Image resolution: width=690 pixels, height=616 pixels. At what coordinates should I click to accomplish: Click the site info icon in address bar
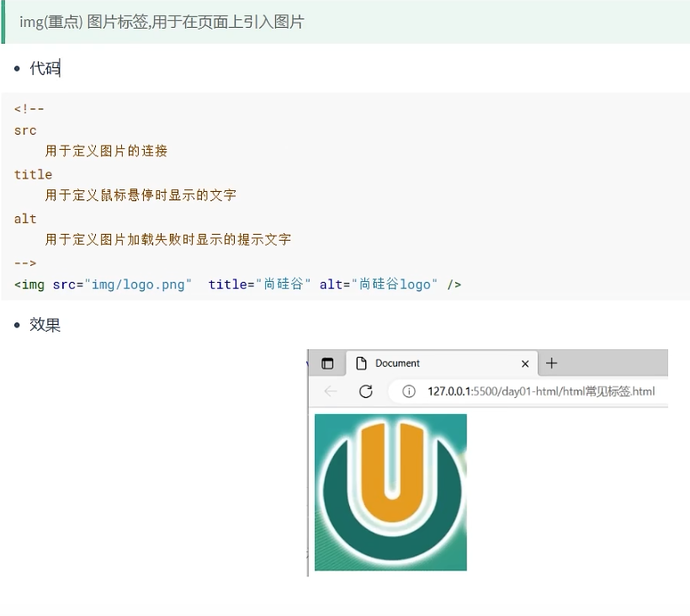(409, 391)
